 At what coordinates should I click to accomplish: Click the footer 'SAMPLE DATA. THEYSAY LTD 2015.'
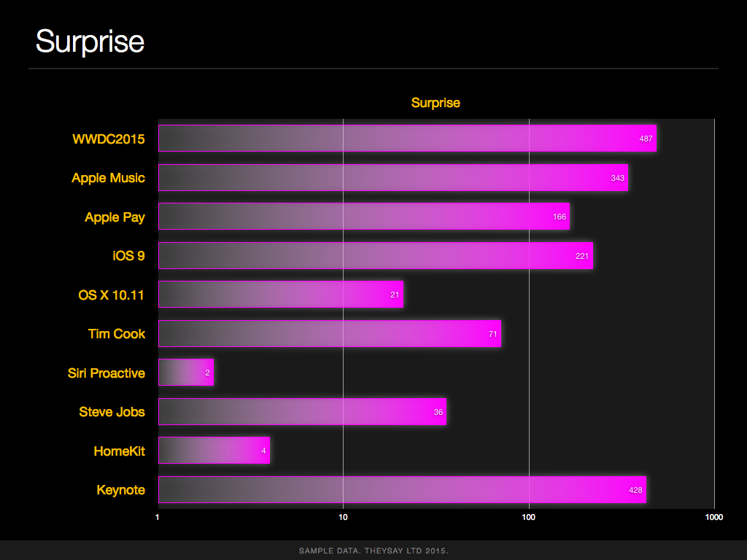point(373,551)
